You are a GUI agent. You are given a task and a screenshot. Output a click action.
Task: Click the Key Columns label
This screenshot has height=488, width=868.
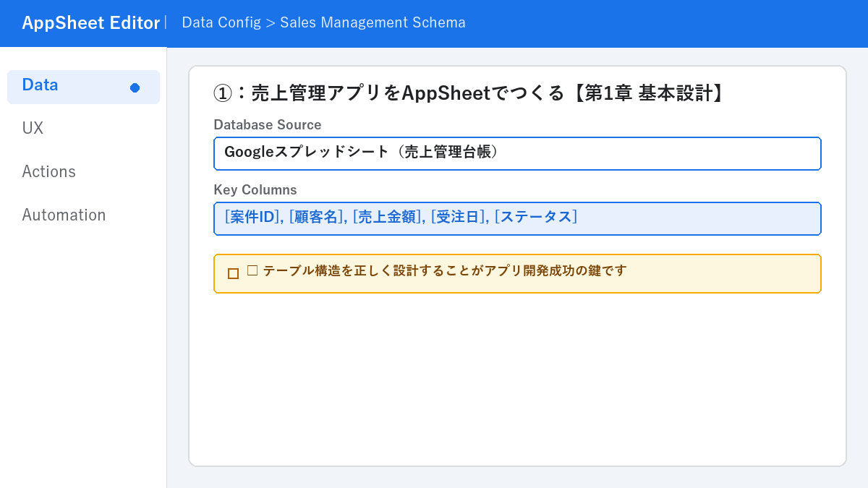(255, 190)
